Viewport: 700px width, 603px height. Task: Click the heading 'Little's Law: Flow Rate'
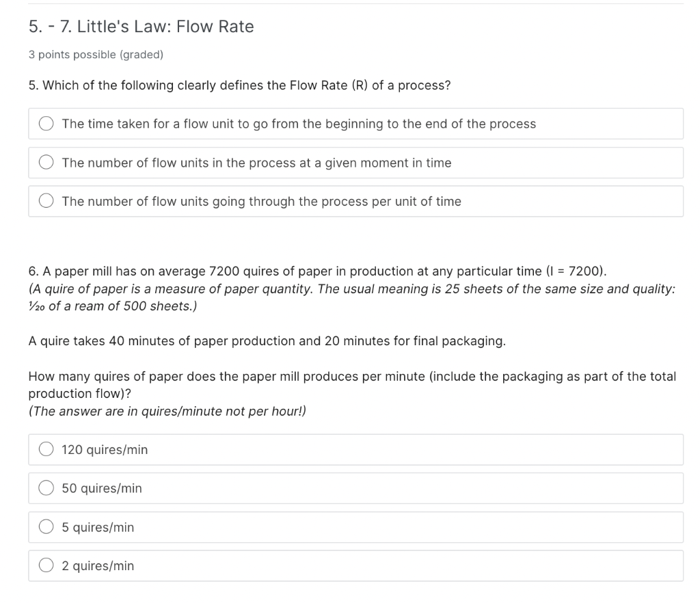[141, 26]
